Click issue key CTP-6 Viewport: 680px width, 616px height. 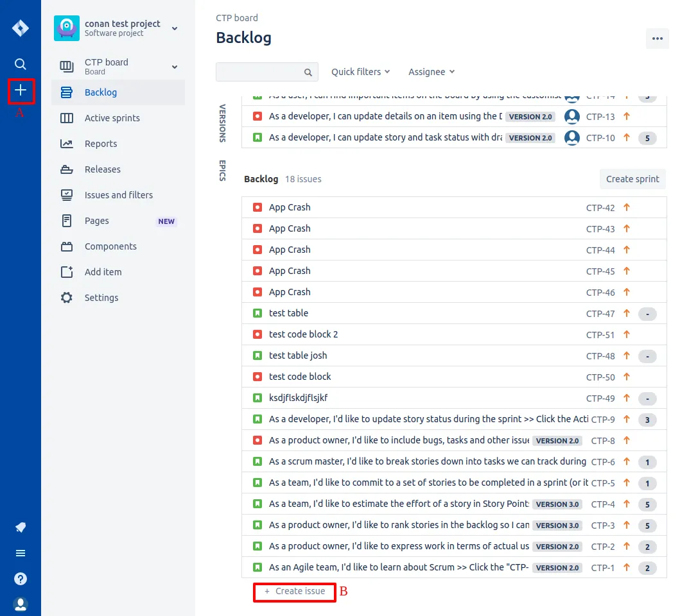click(603, 462)
